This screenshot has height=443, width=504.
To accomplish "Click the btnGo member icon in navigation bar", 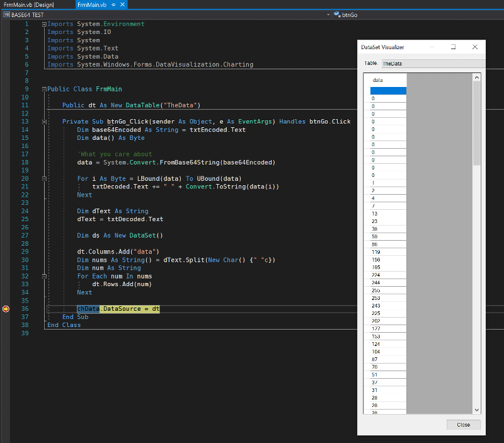I will (337, 14).
